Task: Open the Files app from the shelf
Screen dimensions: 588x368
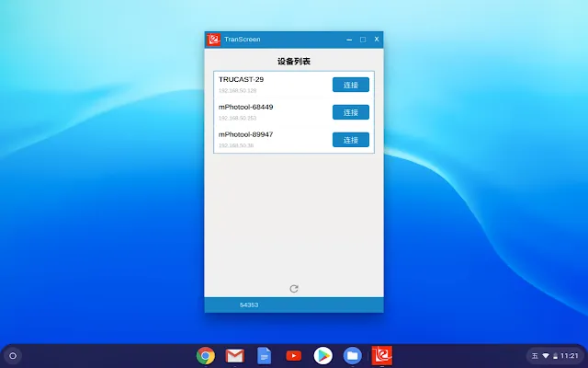Action: pyautogui.click(x=352, y=356)
